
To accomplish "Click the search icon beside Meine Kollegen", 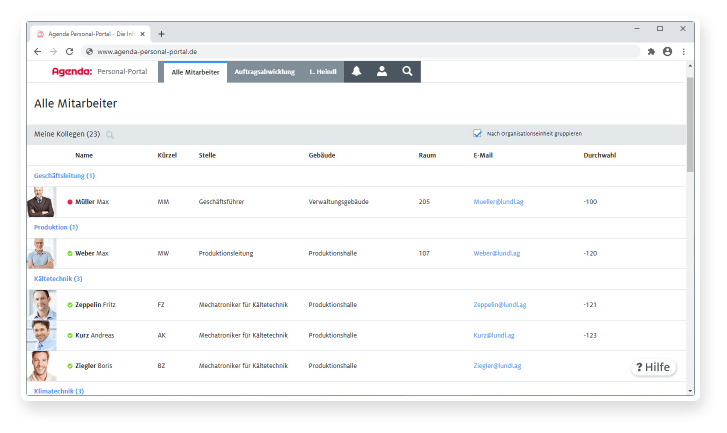I will coord(110,134).
